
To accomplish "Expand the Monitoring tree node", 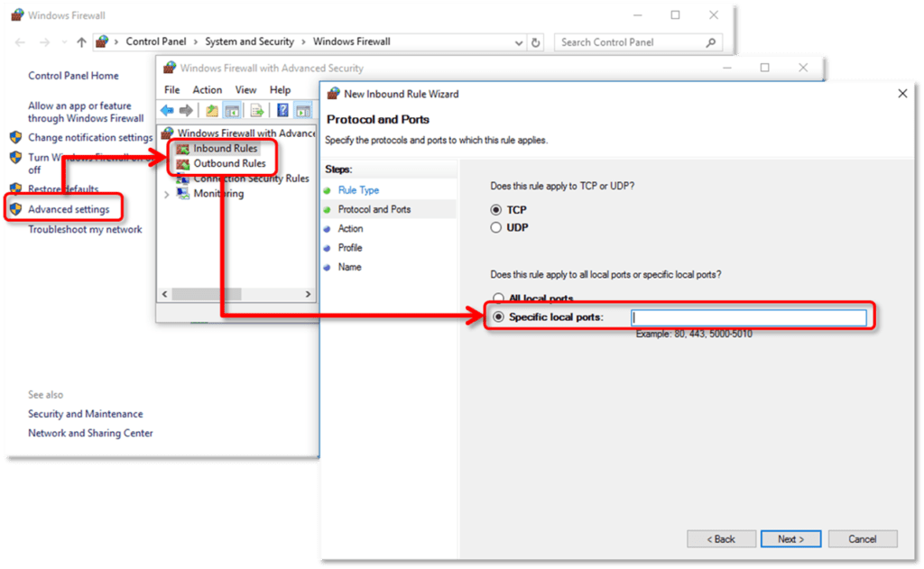I will [x=167, y=194].
